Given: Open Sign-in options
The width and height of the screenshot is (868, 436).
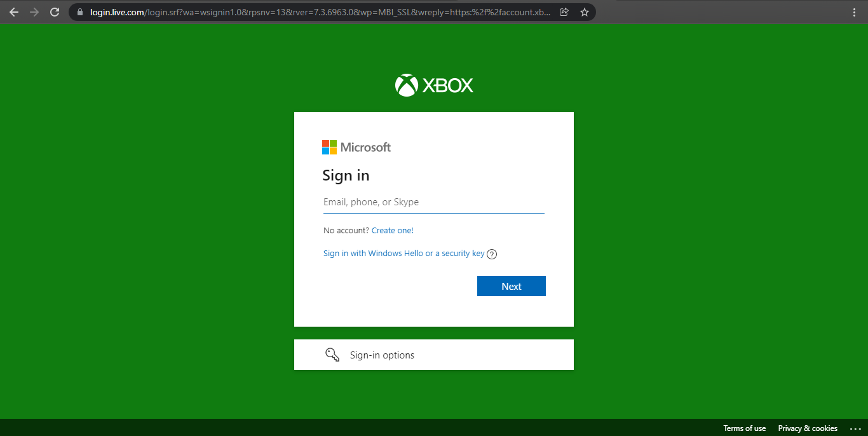Looking at the screenshot, I should click(434, 355).
